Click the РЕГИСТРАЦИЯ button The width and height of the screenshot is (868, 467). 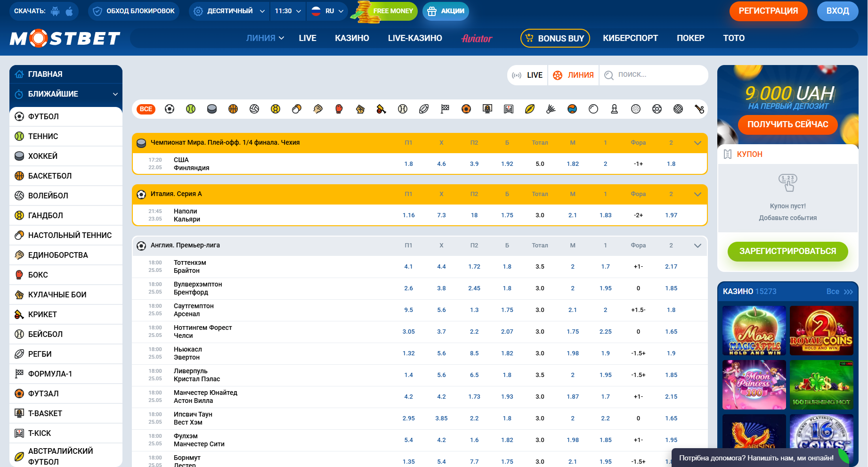point(768,11)
